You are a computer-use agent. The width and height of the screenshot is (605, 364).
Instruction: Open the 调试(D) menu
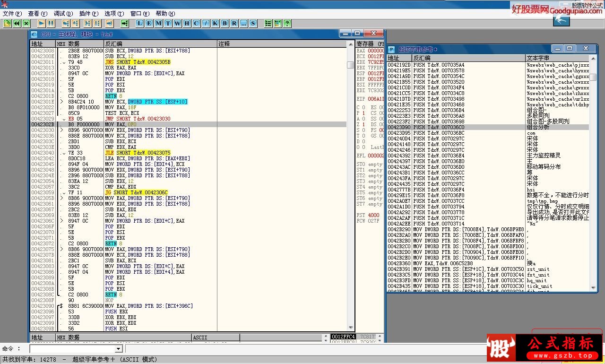(x=63, y=14)
